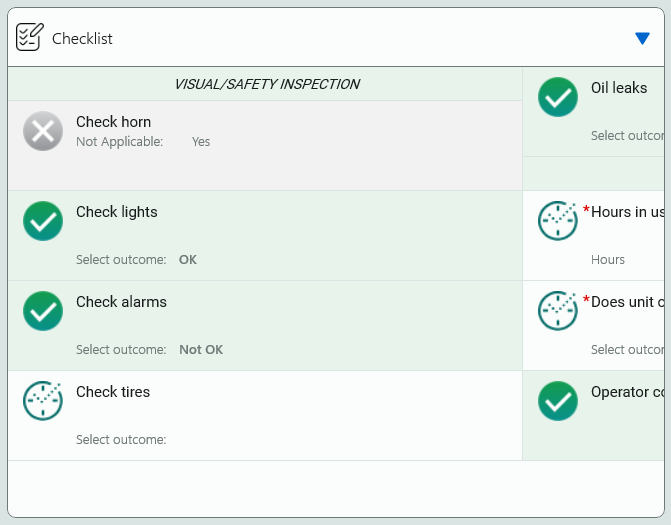Click the pending icon beside Does unit item
Screen dimensions: 671x525
[558, 311]
